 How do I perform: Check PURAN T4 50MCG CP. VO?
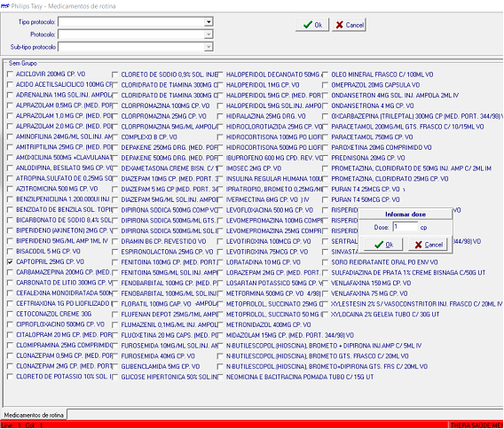tap(326, 199)
